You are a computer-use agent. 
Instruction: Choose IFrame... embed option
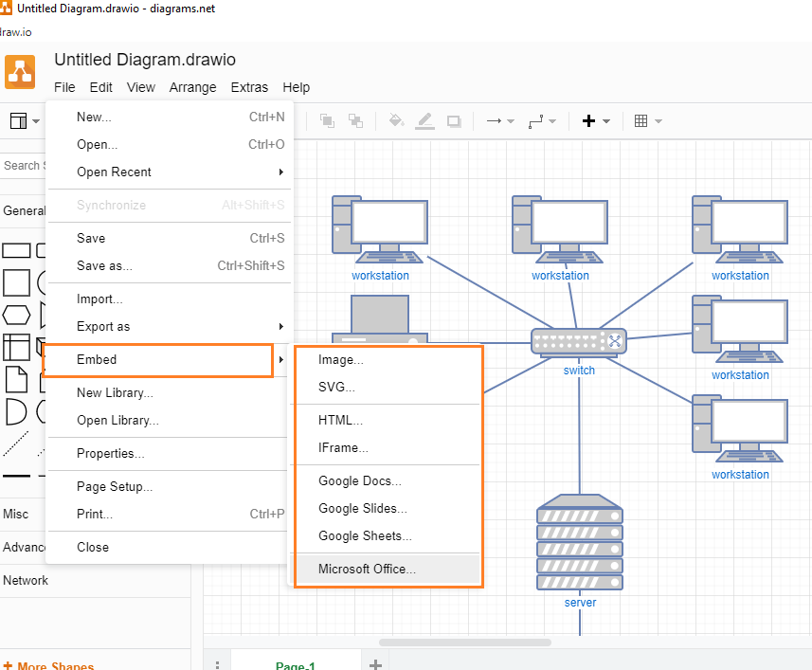[388, 447]
